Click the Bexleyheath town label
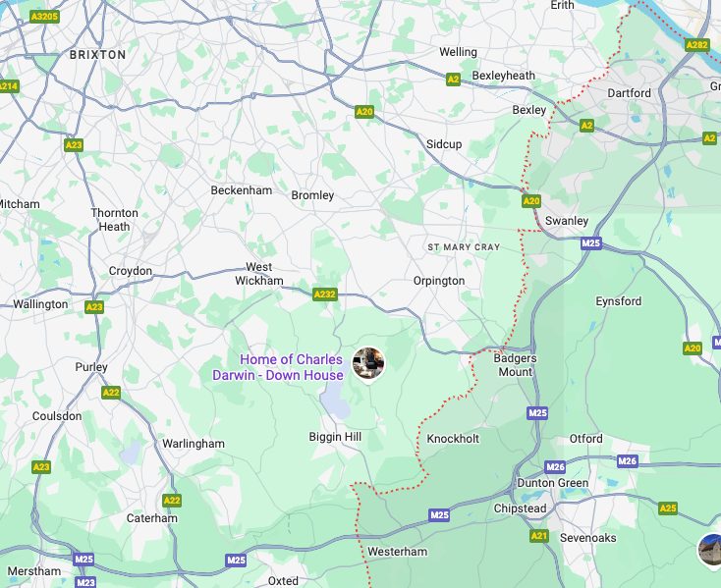Viewport: 721px width, 588px height. (x=504, y=76)
